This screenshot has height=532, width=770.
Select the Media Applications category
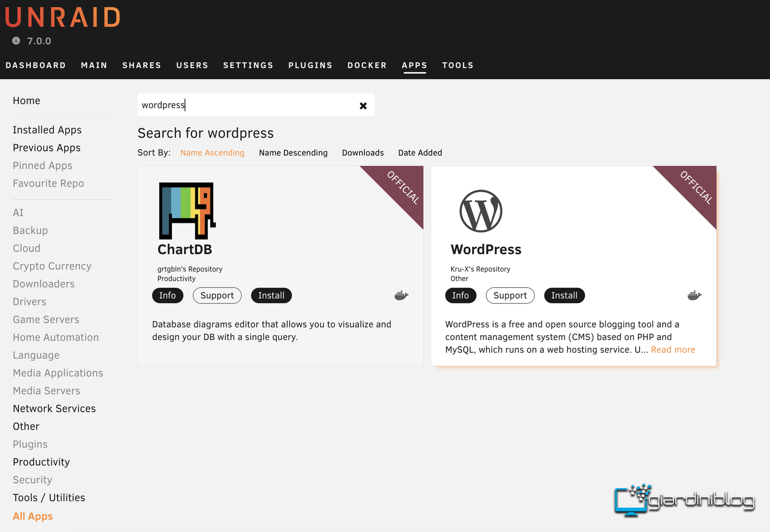pos(58,373)
